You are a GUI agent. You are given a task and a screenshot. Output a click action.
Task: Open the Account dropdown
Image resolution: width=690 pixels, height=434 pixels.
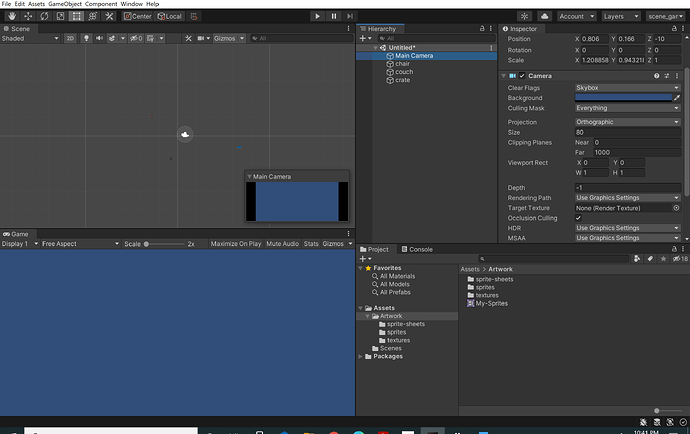pos(576,16)
